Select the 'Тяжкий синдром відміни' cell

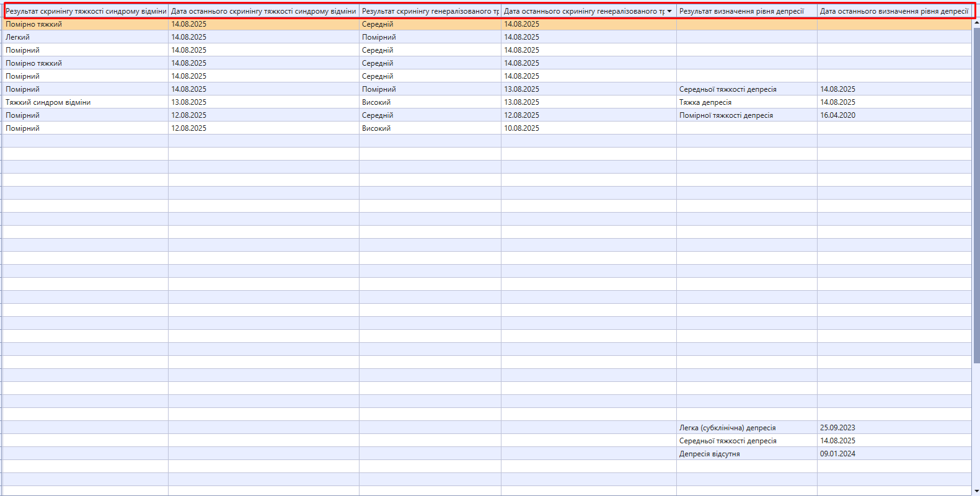pyautogui.click(x=48, y=102)
